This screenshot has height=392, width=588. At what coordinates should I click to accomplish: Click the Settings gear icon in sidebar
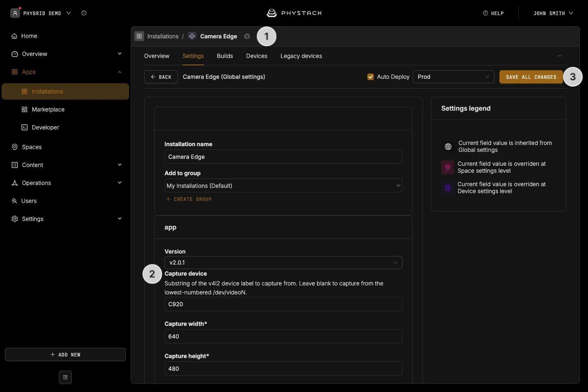(x=15, y=219)
